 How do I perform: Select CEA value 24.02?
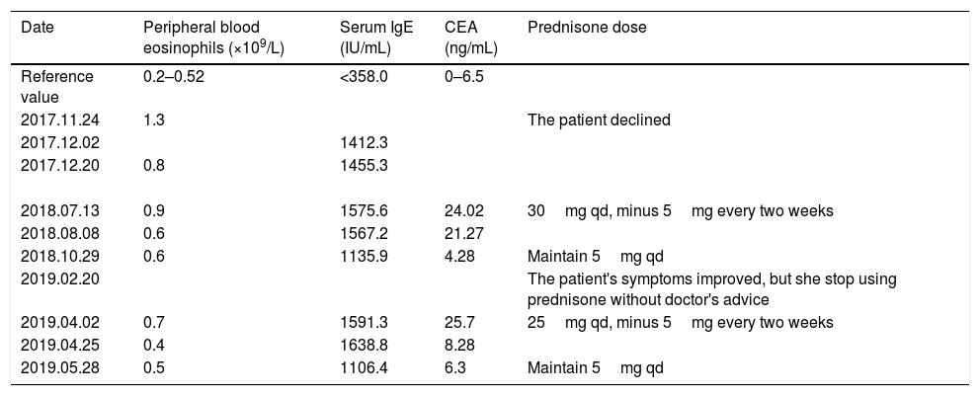pos(464,210)
